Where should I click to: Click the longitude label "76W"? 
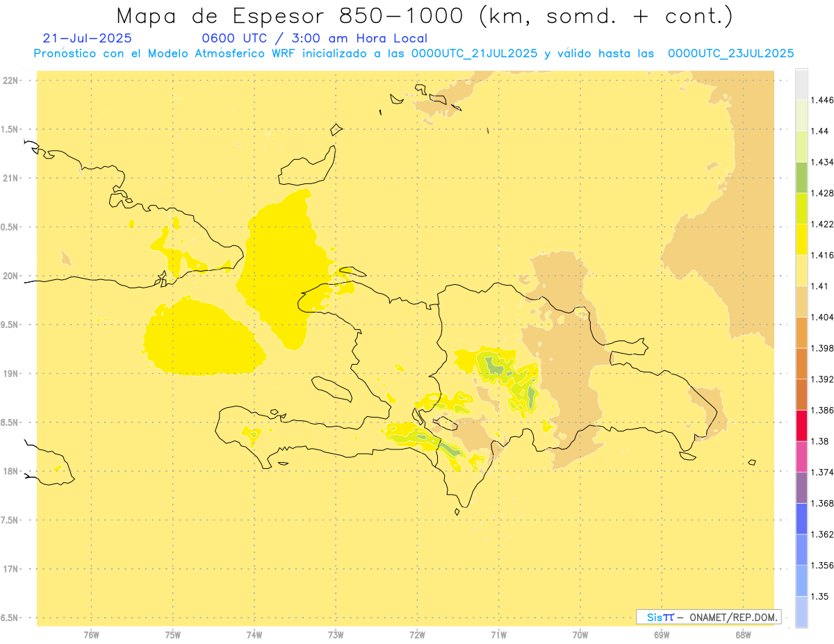(x=91, y=634)
